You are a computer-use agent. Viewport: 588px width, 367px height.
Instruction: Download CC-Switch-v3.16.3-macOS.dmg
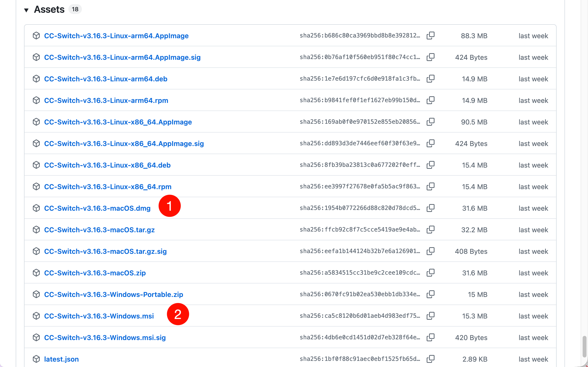97,208
